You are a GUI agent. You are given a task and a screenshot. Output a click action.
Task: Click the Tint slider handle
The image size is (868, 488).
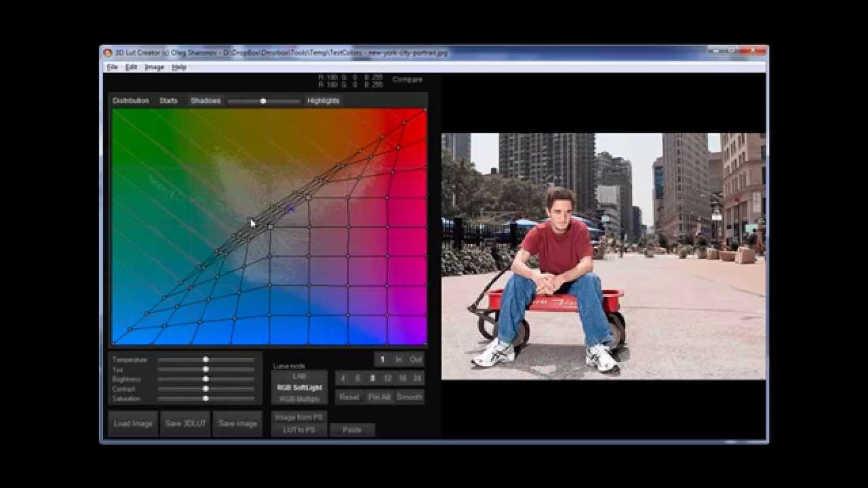tap(205, 369)
